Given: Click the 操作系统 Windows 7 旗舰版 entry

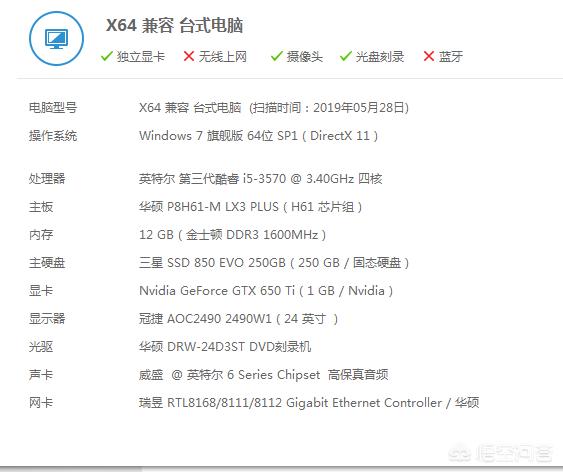Looking at the screenshot, I should [259, 136].
